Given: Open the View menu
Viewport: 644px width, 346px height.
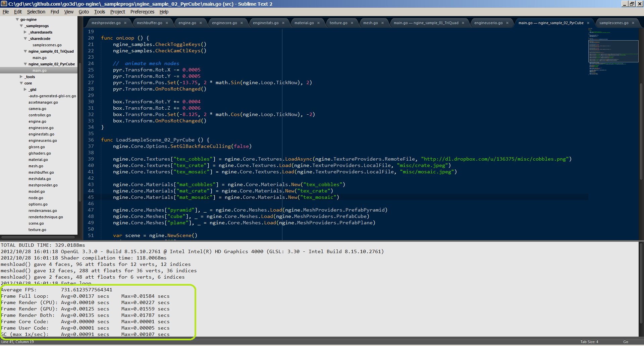Looking at the screenshot, I should pos(69,12).
